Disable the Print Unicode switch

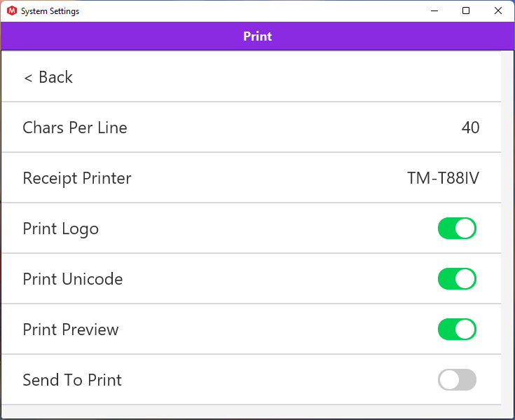pyautogui.click(x=457, y=279)
